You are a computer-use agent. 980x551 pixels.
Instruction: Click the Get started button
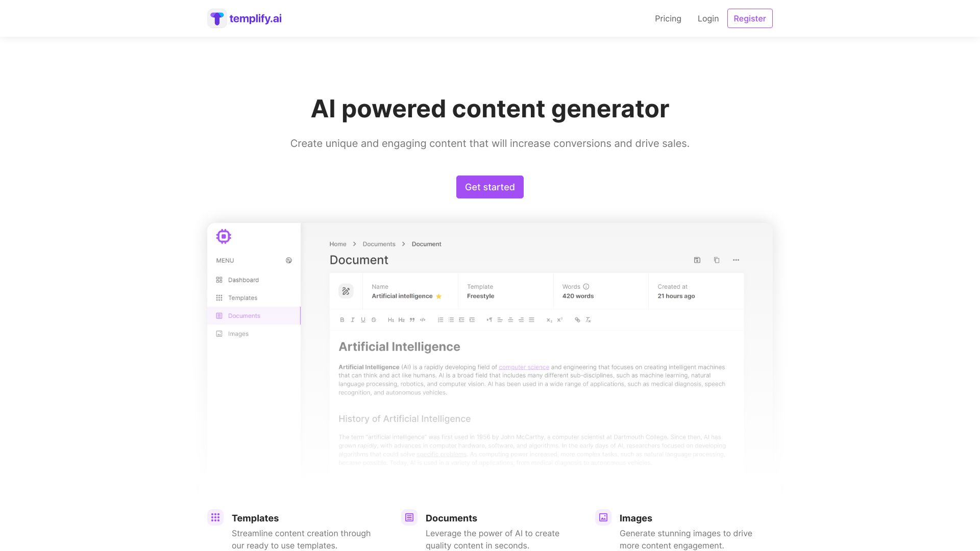[x=490, y=187]
